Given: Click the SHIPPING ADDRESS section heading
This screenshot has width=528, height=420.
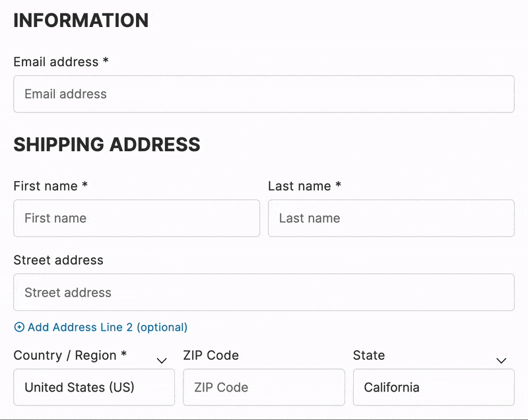Looking at the screenshot, I should pyautogui.click(x=107, y=145).
